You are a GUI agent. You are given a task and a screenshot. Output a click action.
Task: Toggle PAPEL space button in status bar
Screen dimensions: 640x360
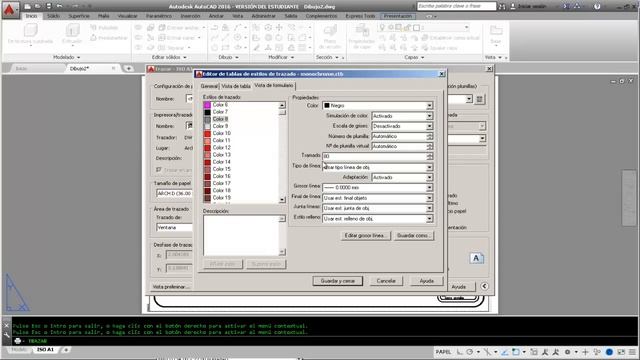click(443, 352)
